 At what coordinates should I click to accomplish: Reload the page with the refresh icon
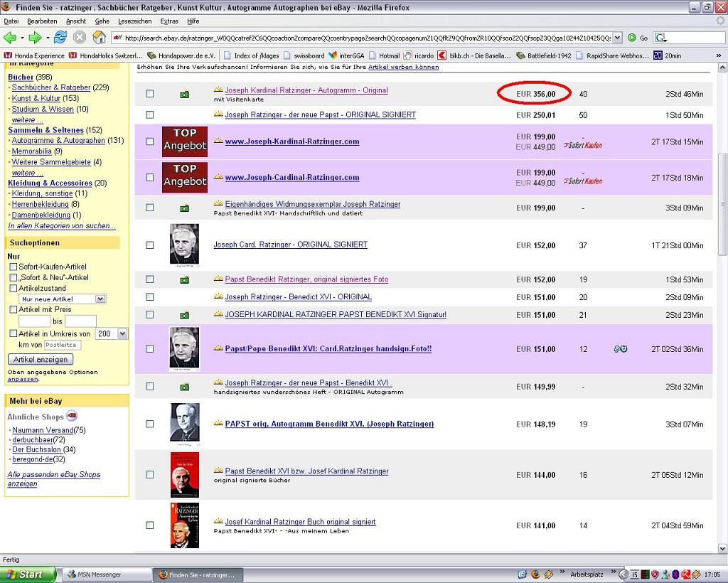pyautogui.click(x=60, y=38)
